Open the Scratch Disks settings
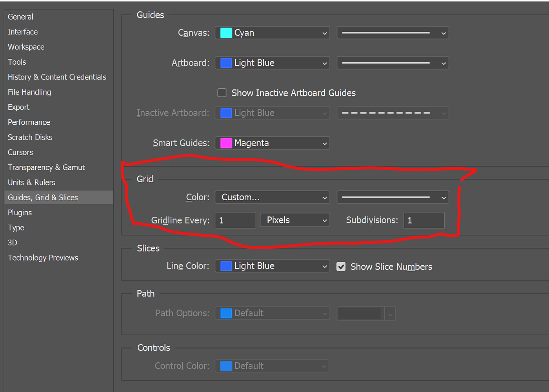The height and width of the screenshot is (392, 549). (30, 137)
